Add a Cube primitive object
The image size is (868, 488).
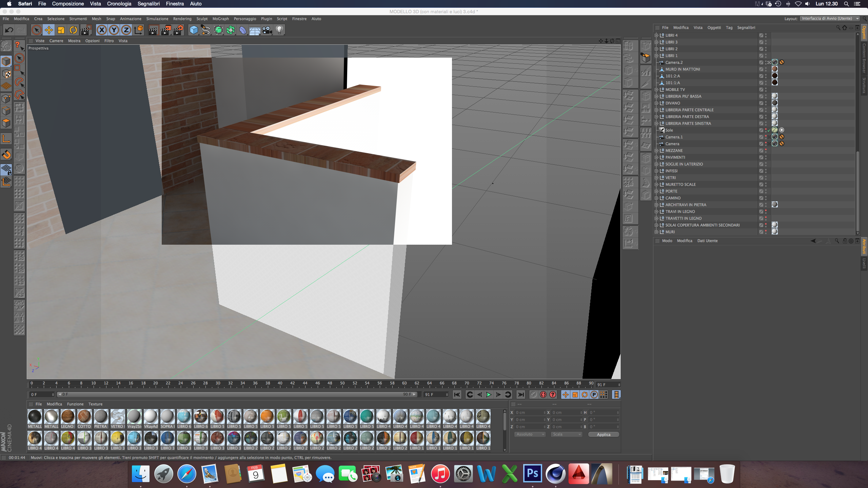click(194, 30)
